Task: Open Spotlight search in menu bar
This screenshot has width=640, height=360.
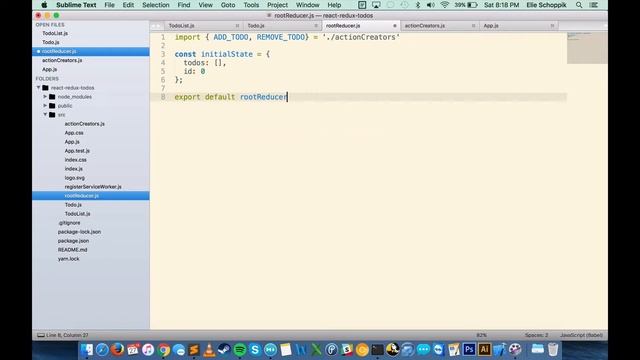Action: click(579, 5)
